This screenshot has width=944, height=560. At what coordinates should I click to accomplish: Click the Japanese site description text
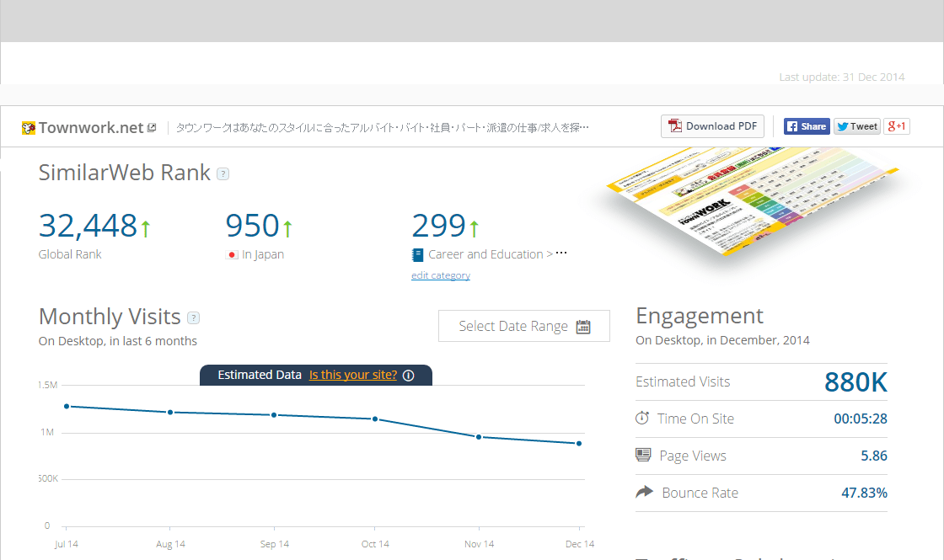pos(383,127)
